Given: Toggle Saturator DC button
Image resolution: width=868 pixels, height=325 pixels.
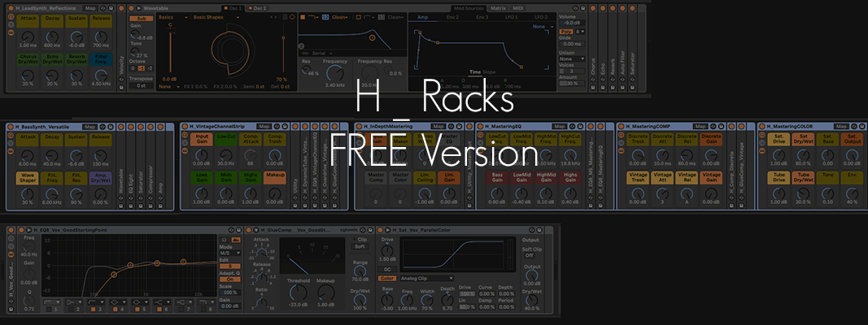Looking at the screenshot, I should pyautogui.click(x=387, y=269).
